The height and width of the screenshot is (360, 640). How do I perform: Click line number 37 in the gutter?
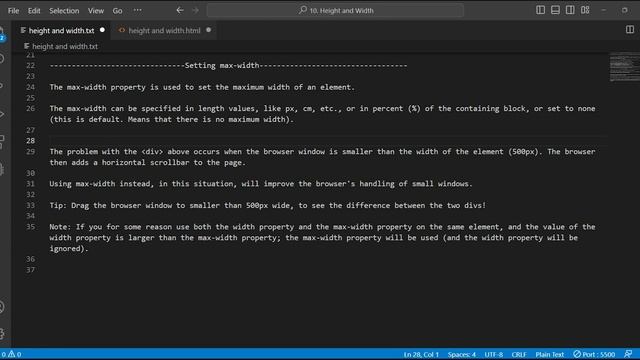31,270
